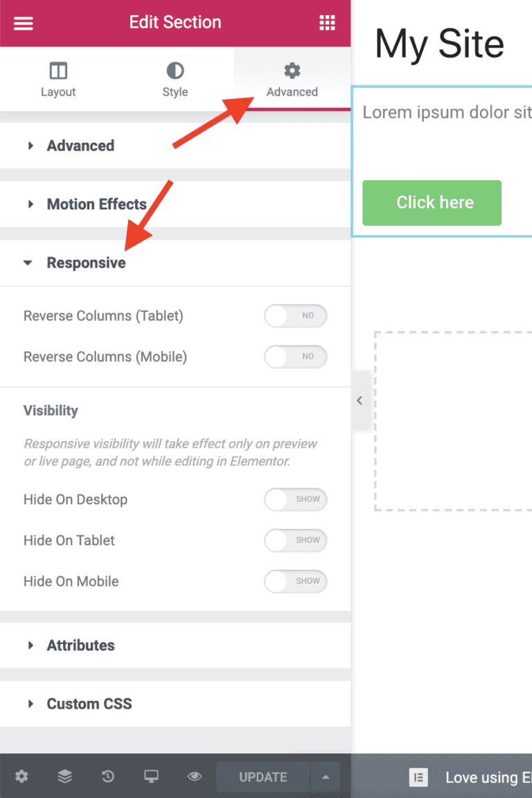Collapse the editor panel with side handle

(x=360, y=401)
